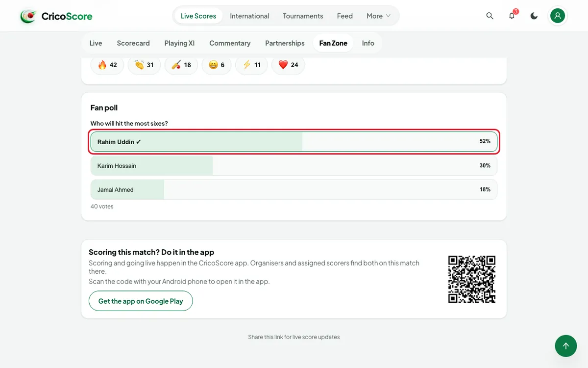Vote for Karim Hossain in poll
The image size is (588, 368).
[x=294, y=166]
